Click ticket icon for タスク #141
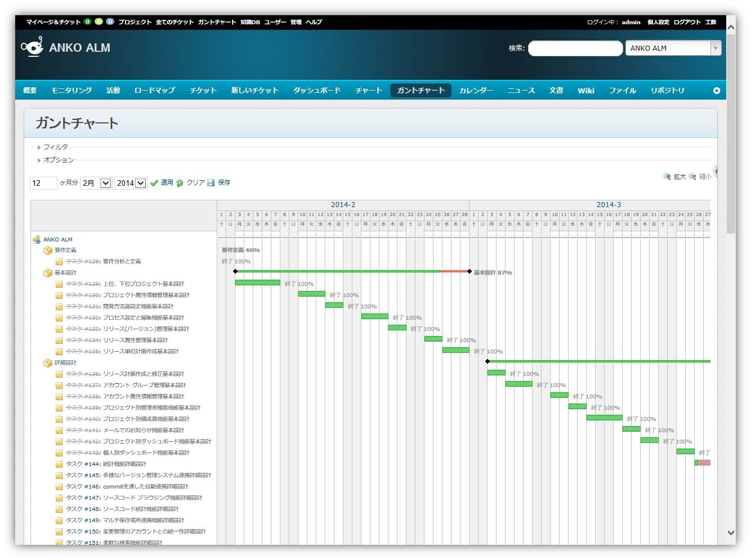This screenshot has width=751, height=560. [x=59, y=431]
